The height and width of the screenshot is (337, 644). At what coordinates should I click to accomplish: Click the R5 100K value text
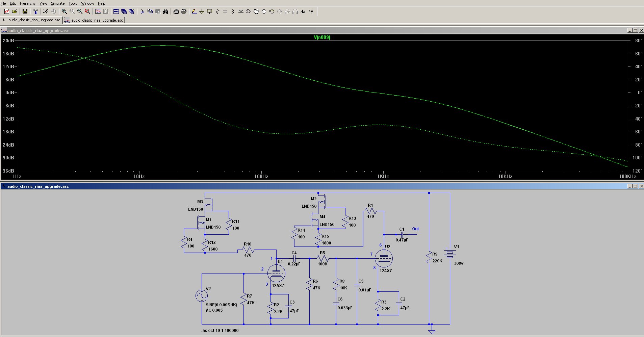tap(323, 264)
